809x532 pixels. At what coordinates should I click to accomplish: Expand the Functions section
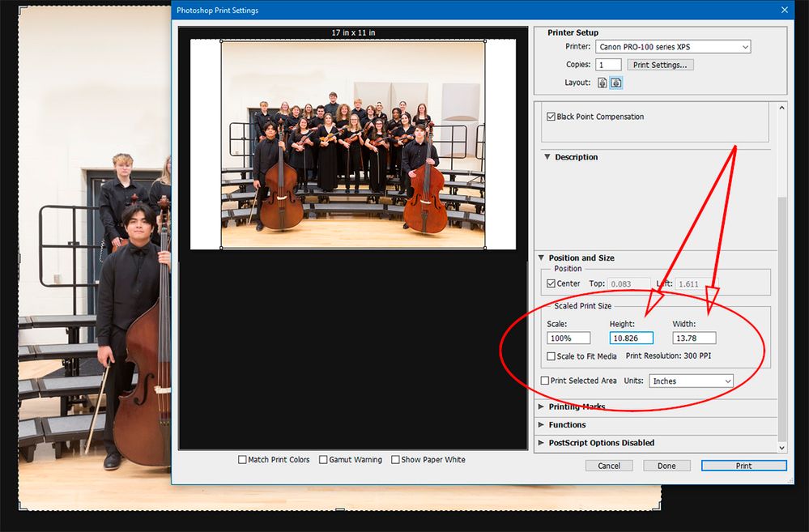point(542,424)
